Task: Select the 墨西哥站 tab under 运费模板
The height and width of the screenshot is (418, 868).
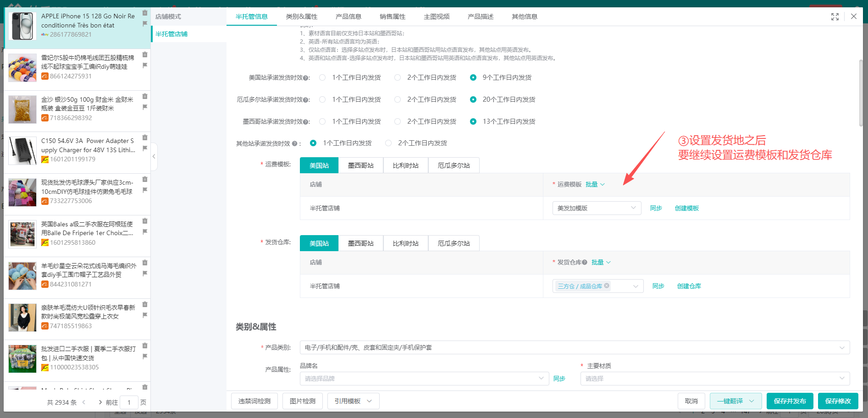Action: point(361,165)
